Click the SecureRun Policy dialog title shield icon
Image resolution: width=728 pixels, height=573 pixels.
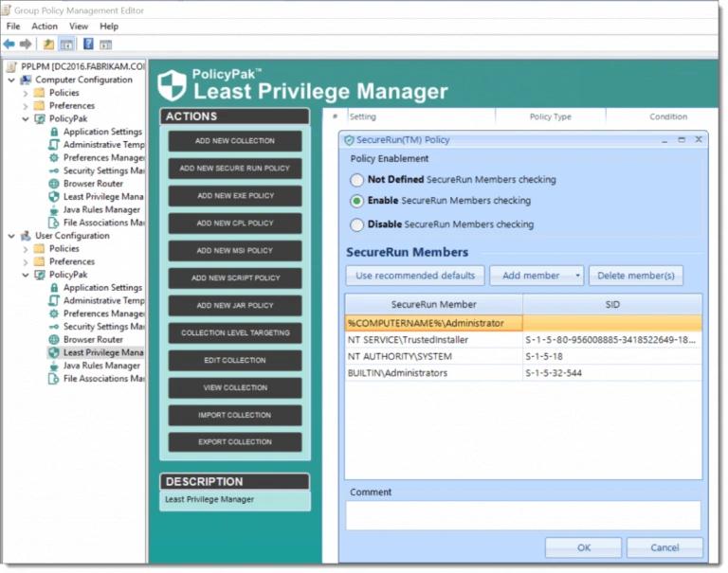pyautogui.click(x=349, y=140)
